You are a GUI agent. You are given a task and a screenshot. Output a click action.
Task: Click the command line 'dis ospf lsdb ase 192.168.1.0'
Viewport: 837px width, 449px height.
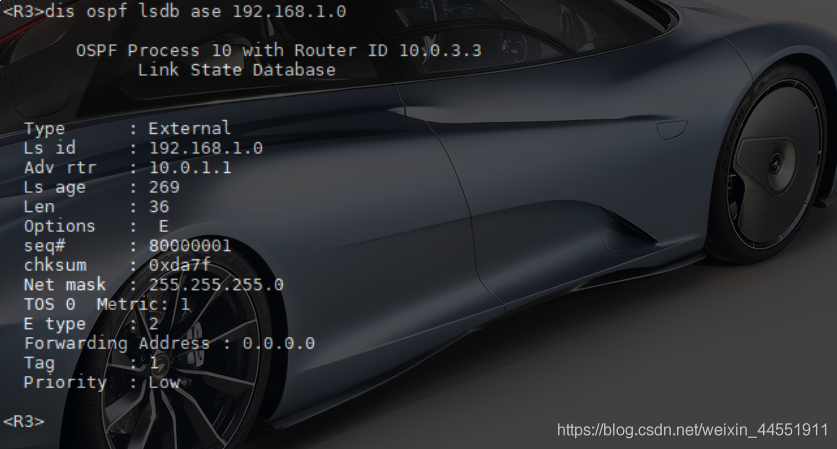(x=195, y=11)
